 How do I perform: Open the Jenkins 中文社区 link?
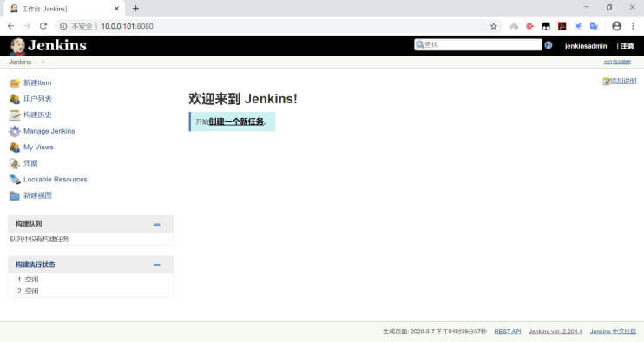(614, 332)
